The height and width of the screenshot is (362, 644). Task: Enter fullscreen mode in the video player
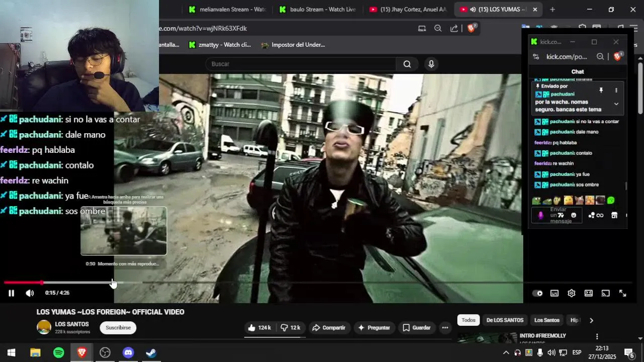click(623, 294)
